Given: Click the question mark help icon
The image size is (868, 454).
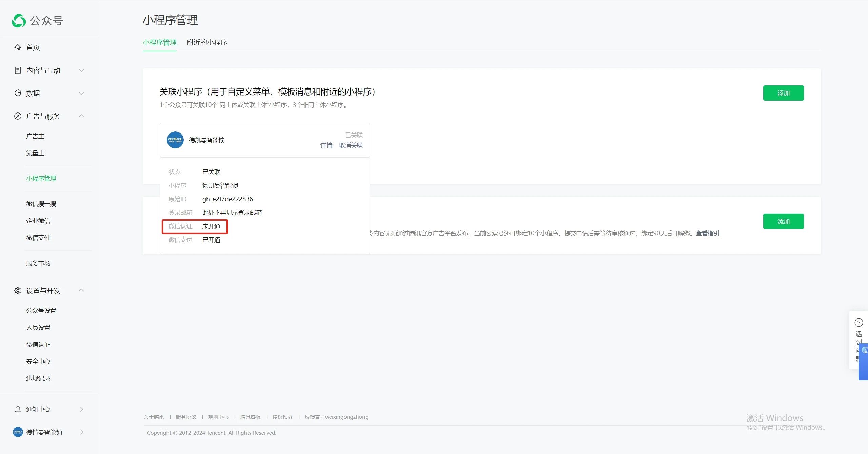Looking at the screenshot, I should click(x=859, y=322).
